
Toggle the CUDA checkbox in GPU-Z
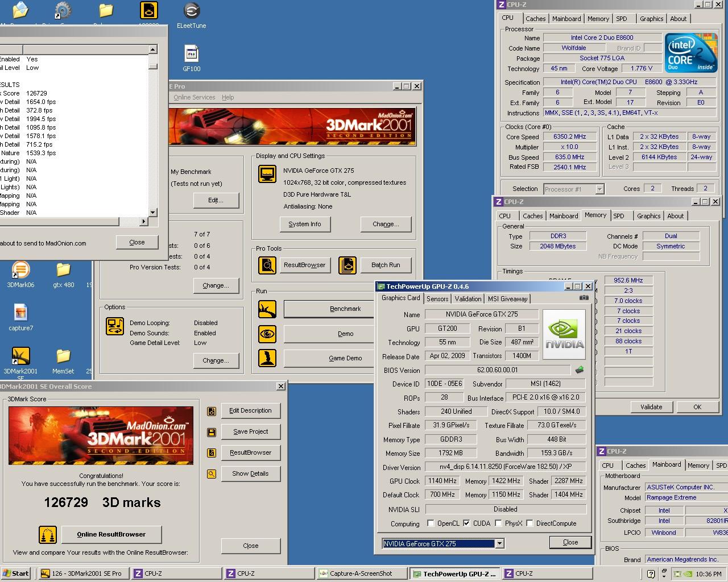coord(467,523)
